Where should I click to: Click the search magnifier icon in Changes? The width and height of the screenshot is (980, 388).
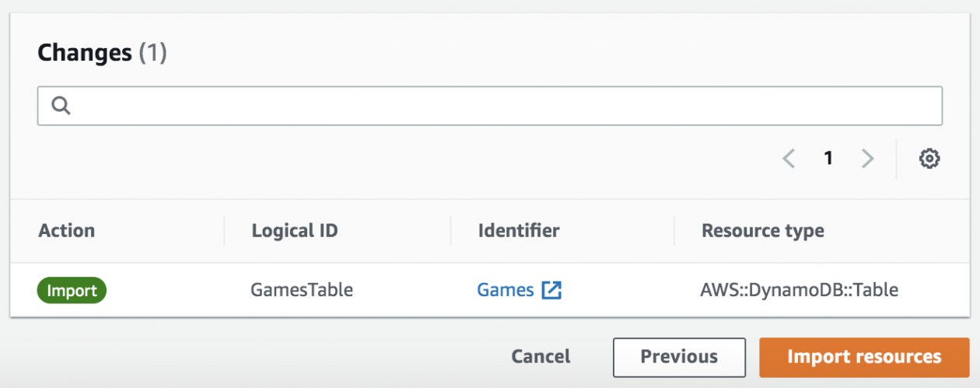[x=61, y=106]
